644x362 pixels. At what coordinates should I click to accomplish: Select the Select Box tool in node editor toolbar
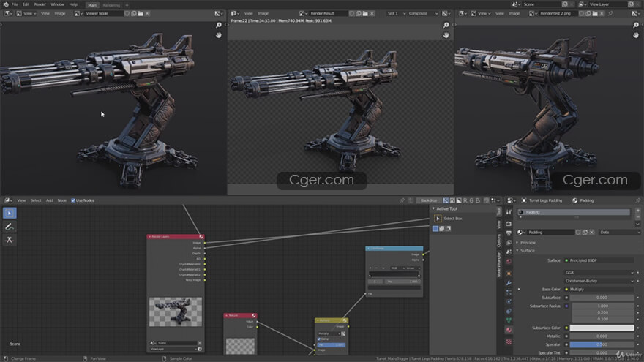coord(10,213)
